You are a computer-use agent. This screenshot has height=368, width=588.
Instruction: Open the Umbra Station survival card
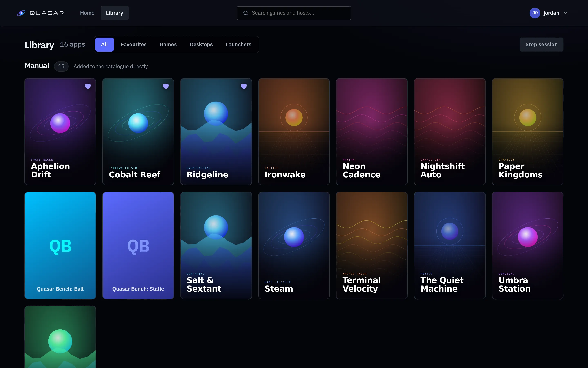click(x=528, y=245)
